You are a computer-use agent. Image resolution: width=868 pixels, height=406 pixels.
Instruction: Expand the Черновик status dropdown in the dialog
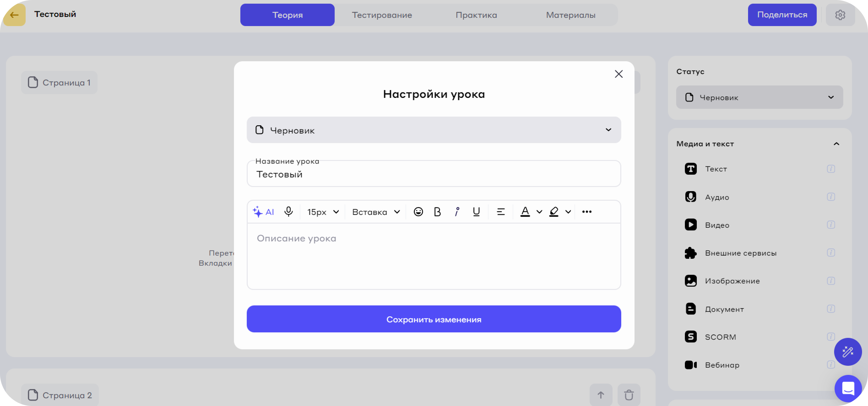(434, 130)
